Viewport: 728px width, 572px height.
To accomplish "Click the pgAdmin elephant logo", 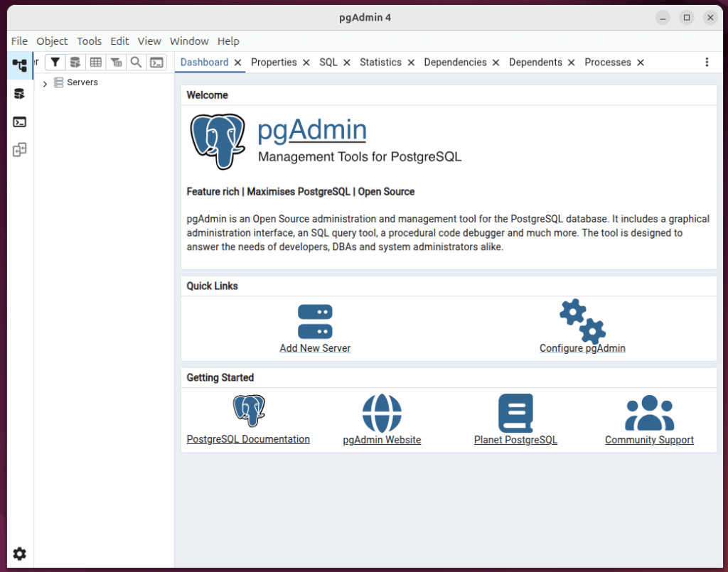I will 218,140.
